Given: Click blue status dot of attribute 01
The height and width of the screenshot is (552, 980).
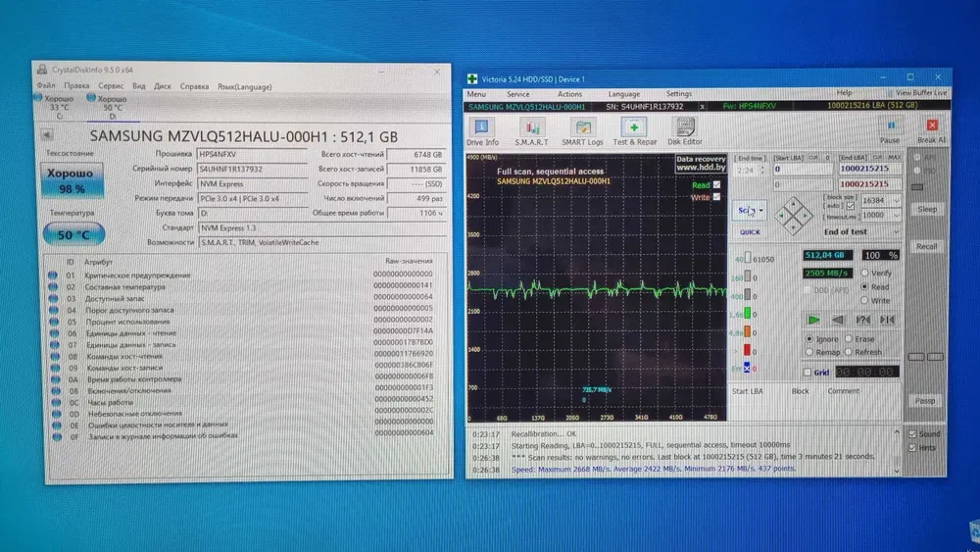Looking at the screenshot, I should pyautogui.click(x=53, y=276).
